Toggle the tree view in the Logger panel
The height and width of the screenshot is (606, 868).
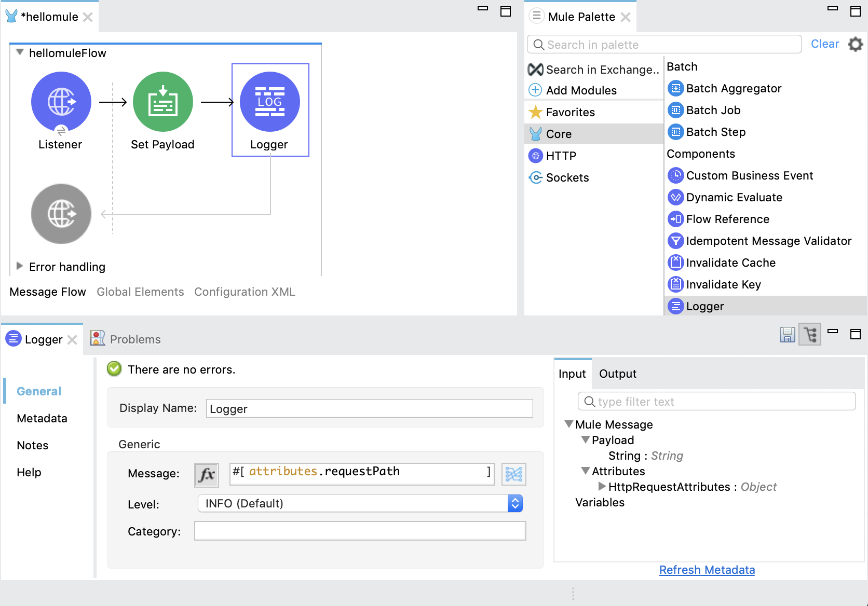(810, 335)
